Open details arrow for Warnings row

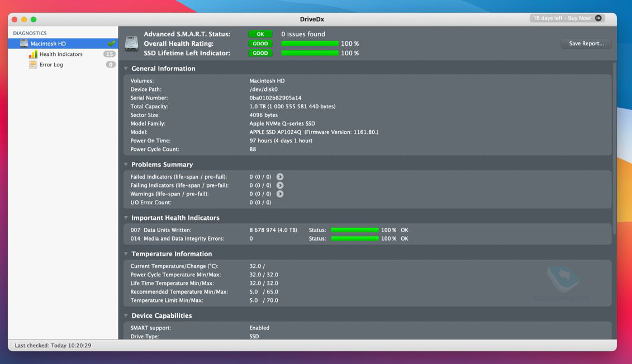[280, 194]
